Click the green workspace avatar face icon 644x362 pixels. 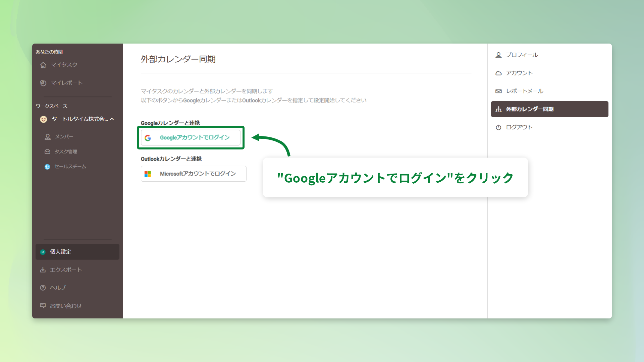pos(44,119)
